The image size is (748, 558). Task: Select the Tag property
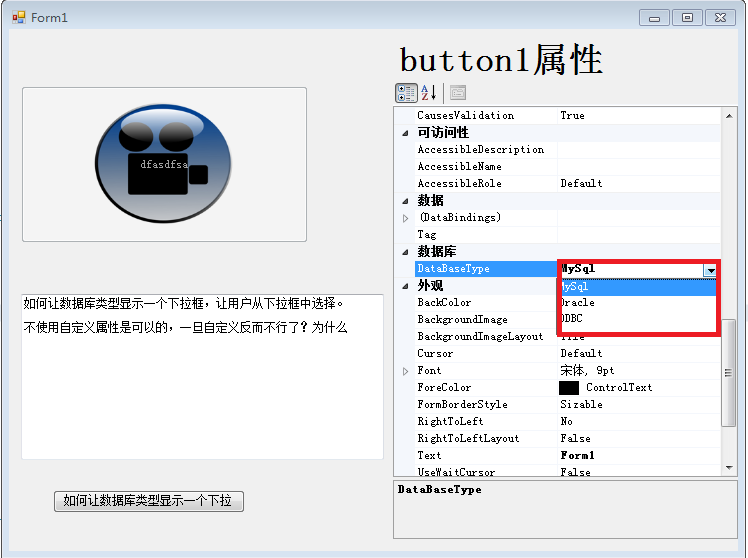(426, 235)
